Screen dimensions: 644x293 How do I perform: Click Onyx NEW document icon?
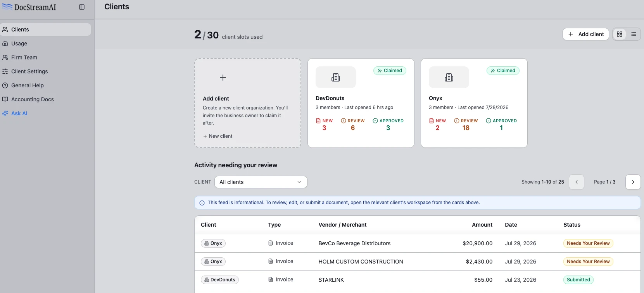pyautogui.click(x=432, y=121)
